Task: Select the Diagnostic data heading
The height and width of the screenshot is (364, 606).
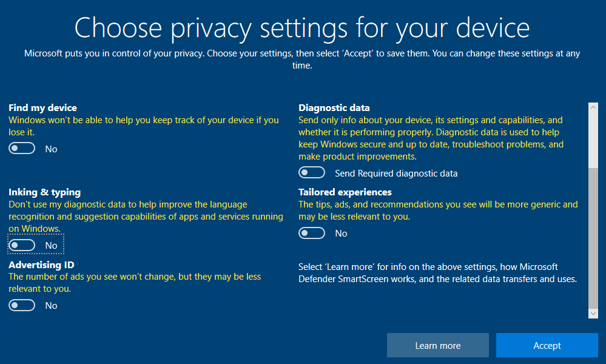Action: (334, 107)
